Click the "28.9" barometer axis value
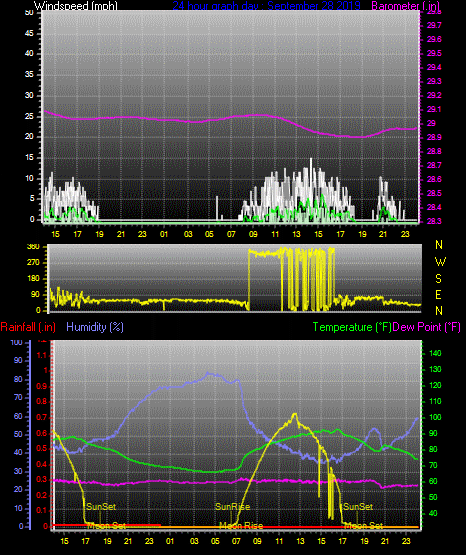 click(x=434, y=137)
